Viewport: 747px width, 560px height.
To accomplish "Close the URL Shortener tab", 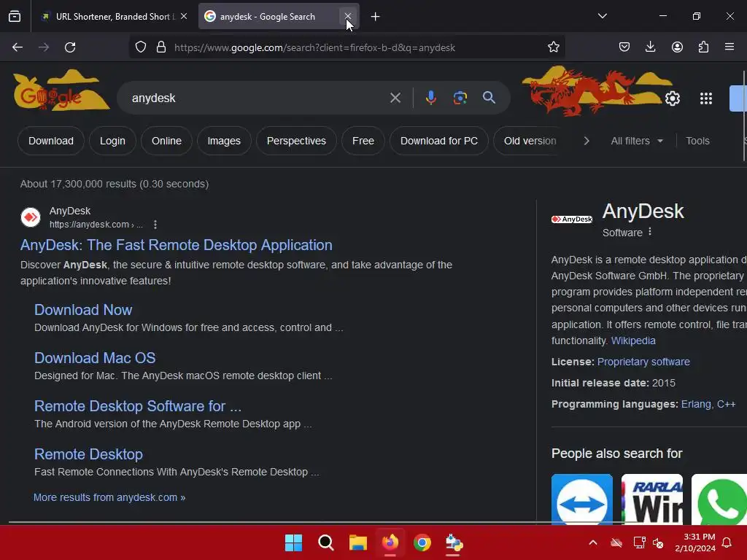I will point(184,16).
